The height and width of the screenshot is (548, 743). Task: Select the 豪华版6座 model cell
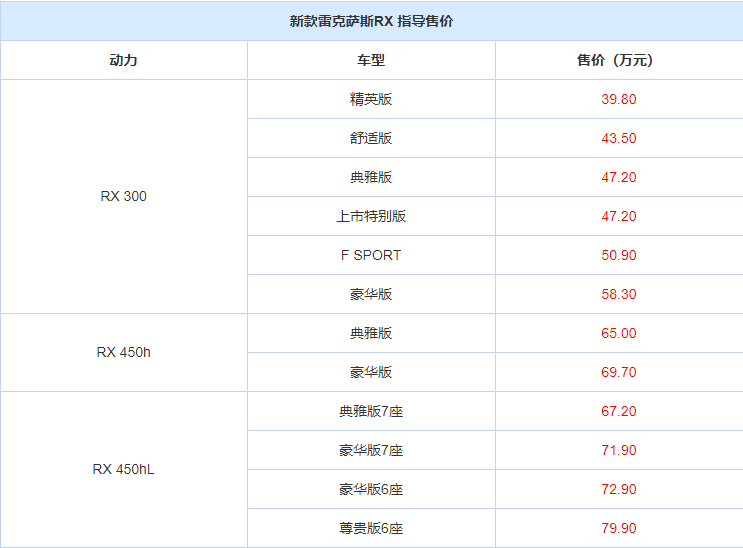[x=371, y=489]
